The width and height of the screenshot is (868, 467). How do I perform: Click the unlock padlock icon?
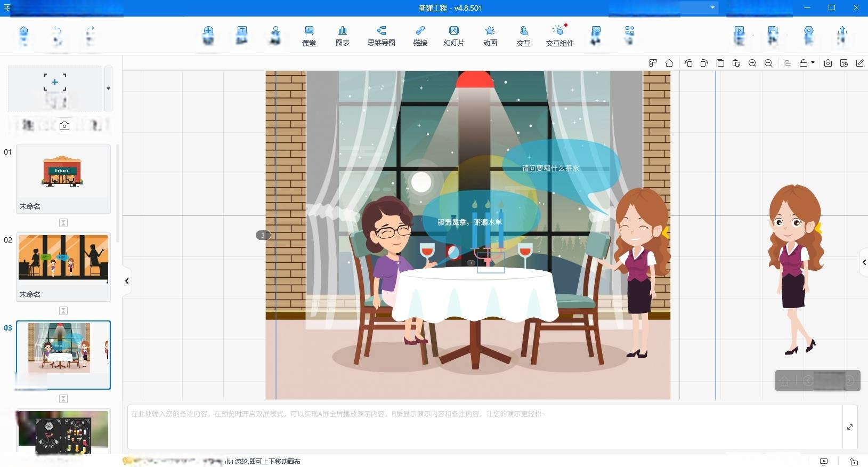click(804, 63)
